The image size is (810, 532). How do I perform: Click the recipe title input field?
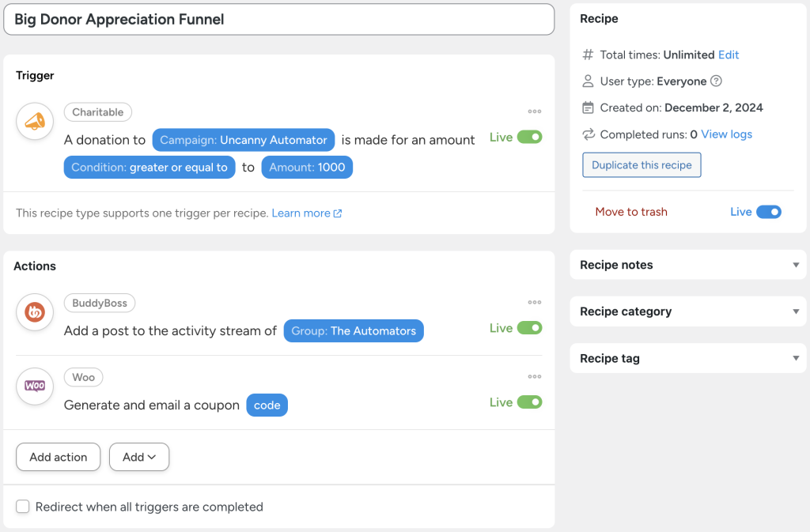point(278,19)
